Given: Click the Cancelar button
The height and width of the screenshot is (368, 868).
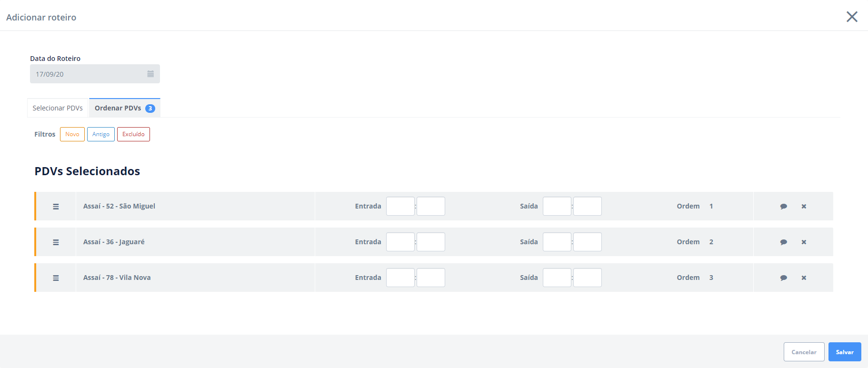Looking at the screenshot, I should tap(804, 352).
